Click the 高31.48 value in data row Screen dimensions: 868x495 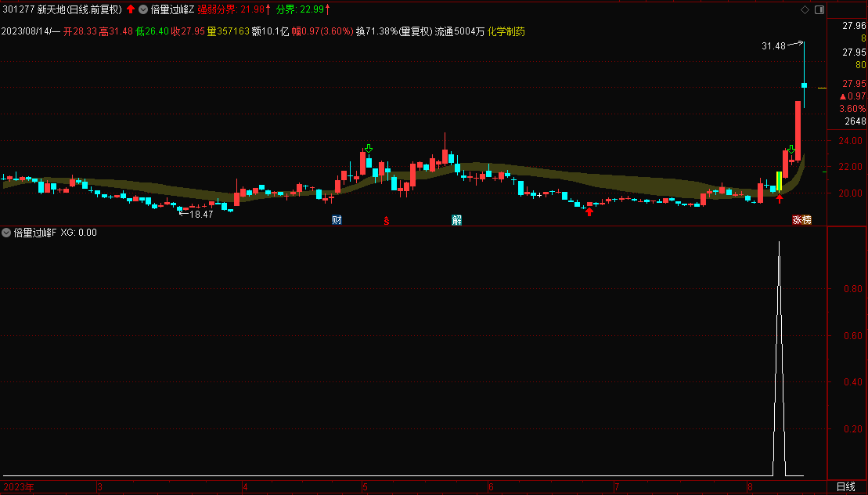pyautogui.click(x=116, y=31)
